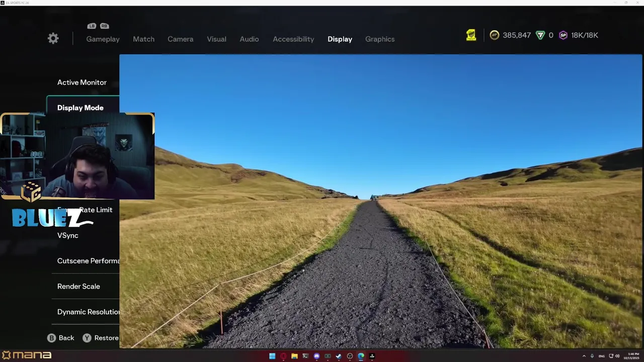Open the Xbox taskbar icon
This screenshot has width=644, height=362.
(328, 356)
